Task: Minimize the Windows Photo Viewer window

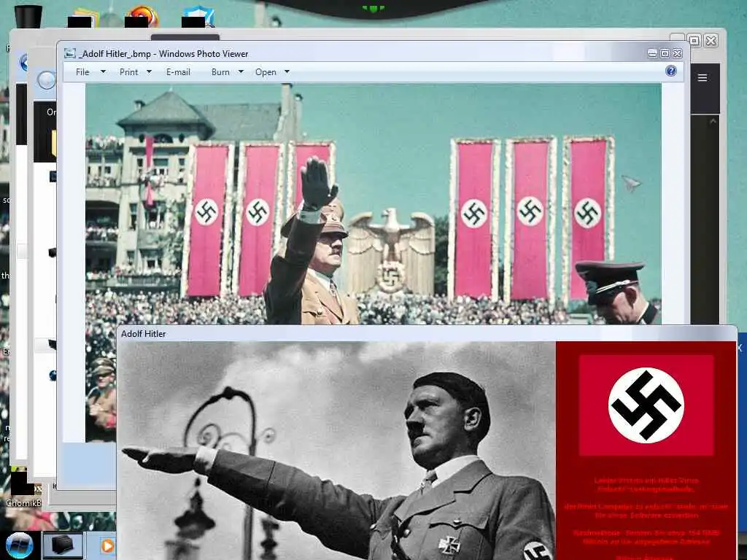Action: click(x=653, y=54)
